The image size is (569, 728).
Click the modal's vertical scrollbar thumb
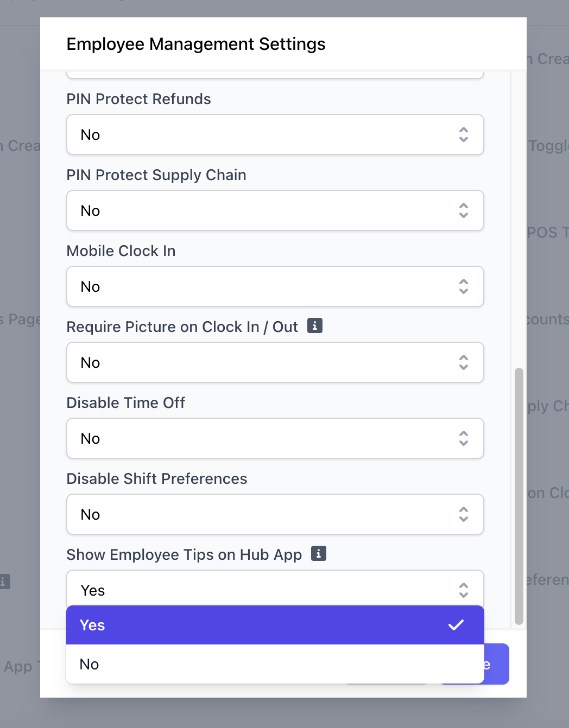(519, 496)
